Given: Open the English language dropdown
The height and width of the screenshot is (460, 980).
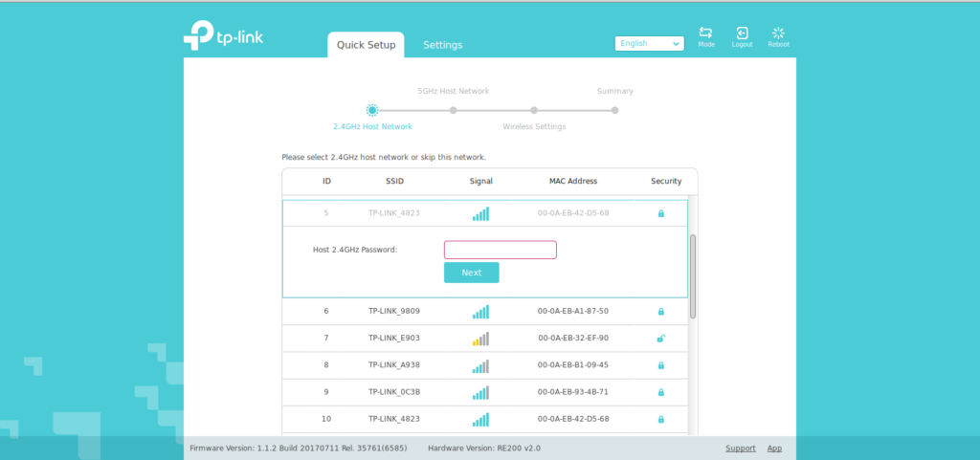Looking at the screenshot, I should 649,43.
